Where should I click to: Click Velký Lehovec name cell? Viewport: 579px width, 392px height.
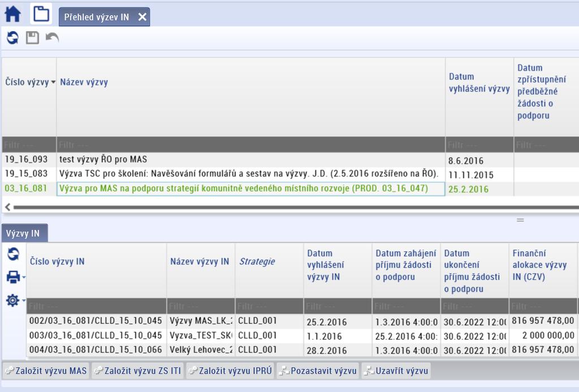(x=201, y=350)
